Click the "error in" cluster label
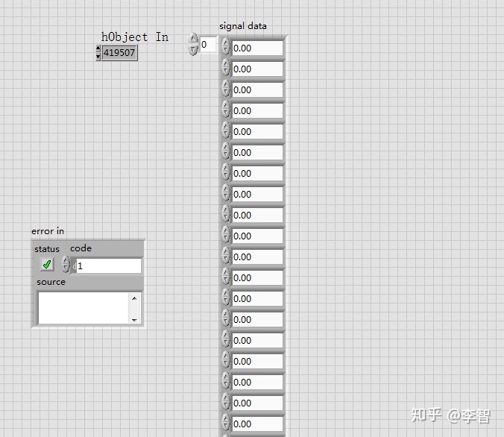 click(x=48, y=231)
